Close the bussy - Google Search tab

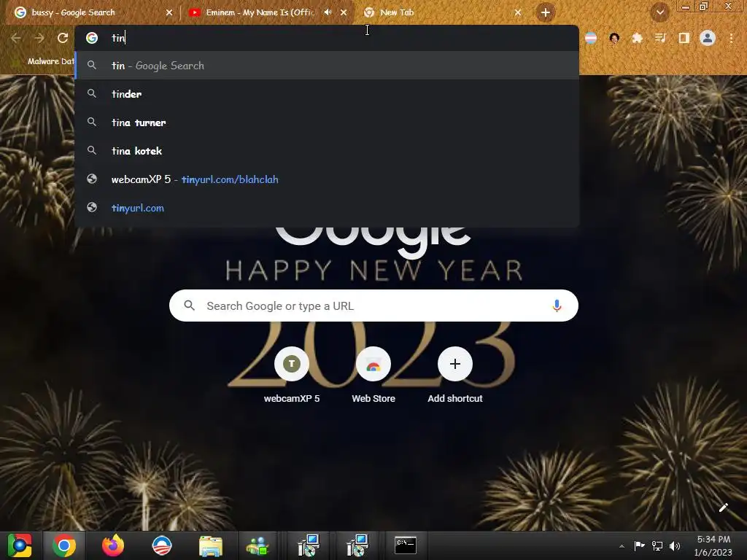[169, 12]
